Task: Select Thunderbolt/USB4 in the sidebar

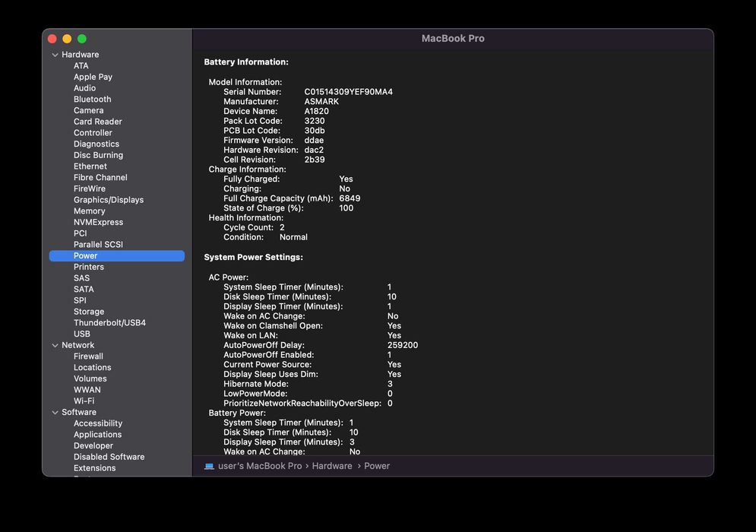Action: pos(110,323)
